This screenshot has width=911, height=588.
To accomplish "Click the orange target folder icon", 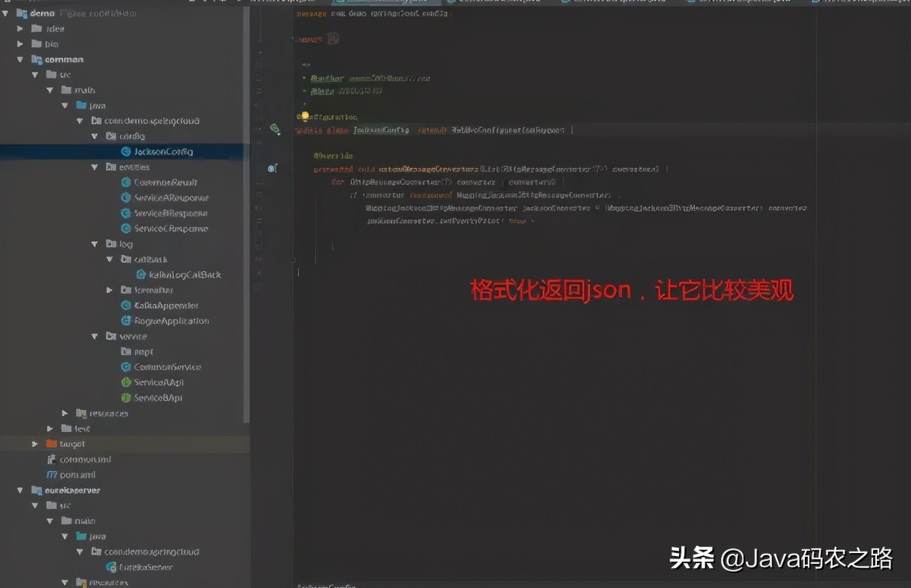I will pos(51,444).
